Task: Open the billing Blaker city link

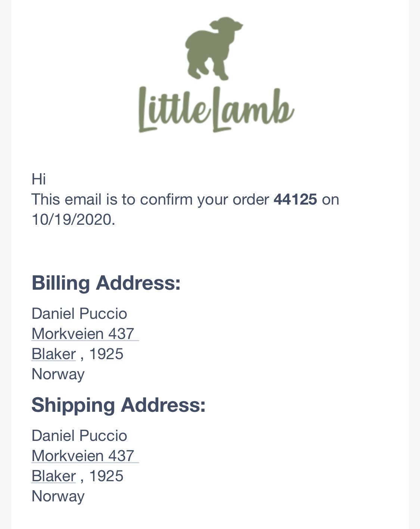Action: click(x=54, y=354)
